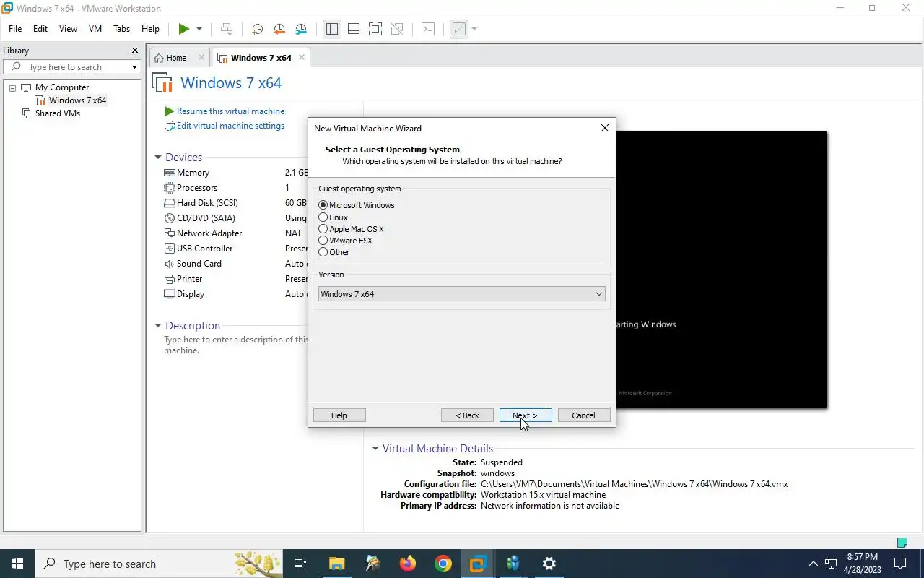The image size is (924, 578).
Task: Open the Version dropdown showing Windows 7 x64
Action: pos(461,294)
